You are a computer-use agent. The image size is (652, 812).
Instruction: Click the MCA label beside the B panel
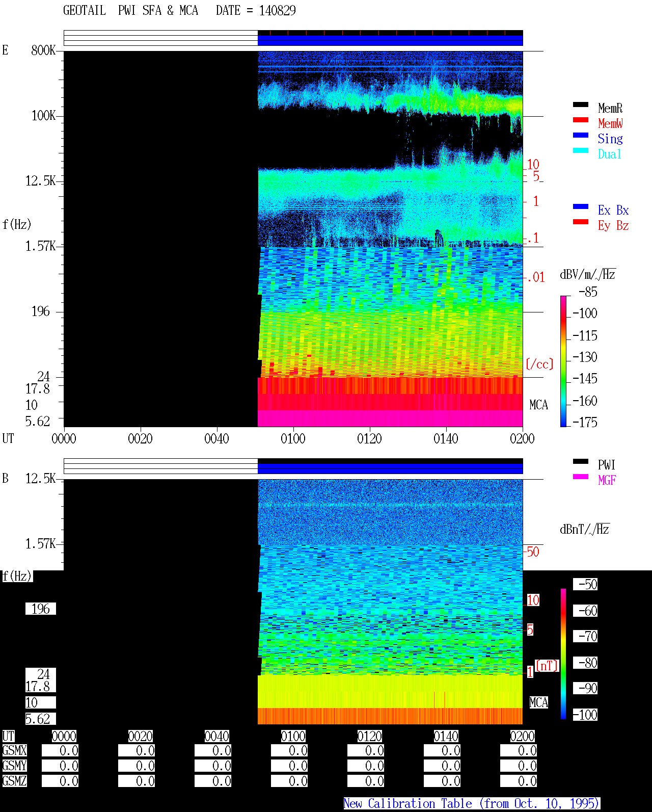(538, 703)
